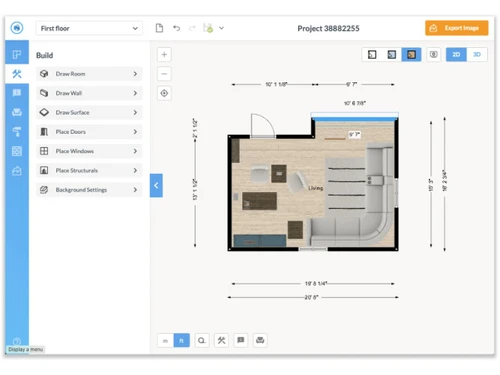Expand the Draw Wall option
This screenshot has height=375, width=500.
click(x=89, y=93)
